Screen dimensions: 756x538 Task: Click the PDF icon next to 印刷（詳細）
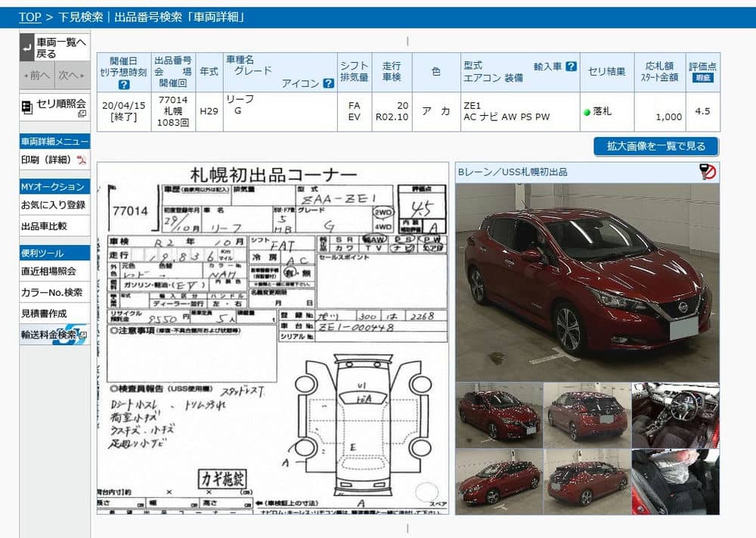pos(82,160)
